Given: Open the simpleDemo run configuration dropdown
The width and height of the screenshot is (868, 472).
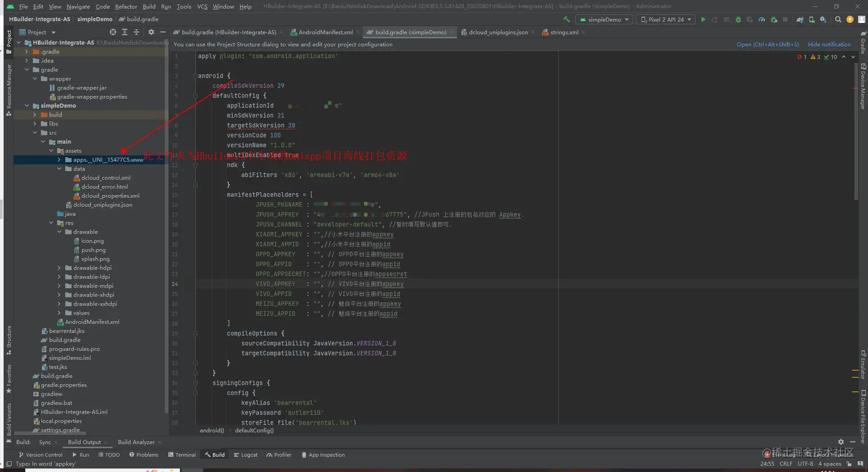Looking at the screenshot, I should tap(604, 20).
